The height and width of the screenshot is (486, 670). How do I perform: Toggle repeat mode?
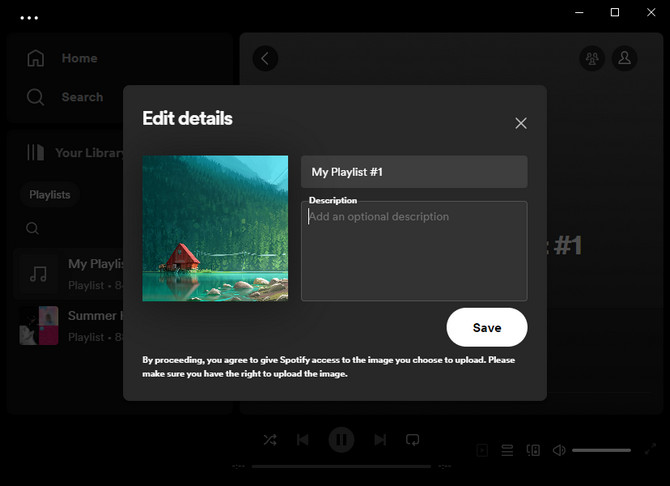(412, 439)
